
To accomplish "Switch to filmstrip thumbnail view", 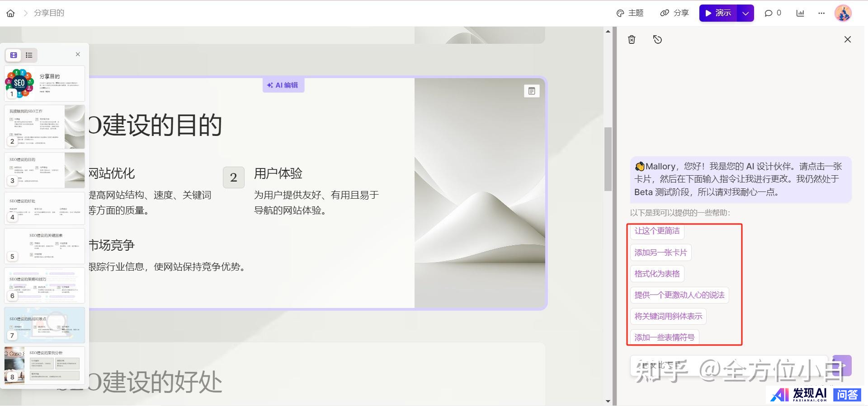I will click(14, 55).
